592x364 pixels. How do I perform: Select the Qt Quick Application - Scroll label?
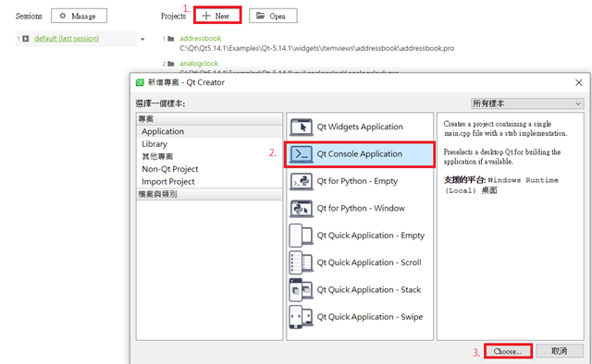369,262
